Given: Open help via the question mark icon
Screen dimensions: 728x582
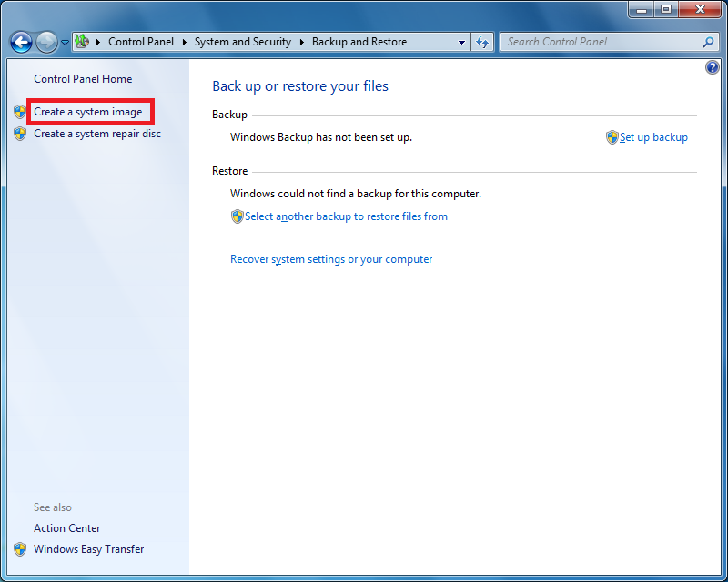Looking at the screenshot, I should click(x=713, y=66).
